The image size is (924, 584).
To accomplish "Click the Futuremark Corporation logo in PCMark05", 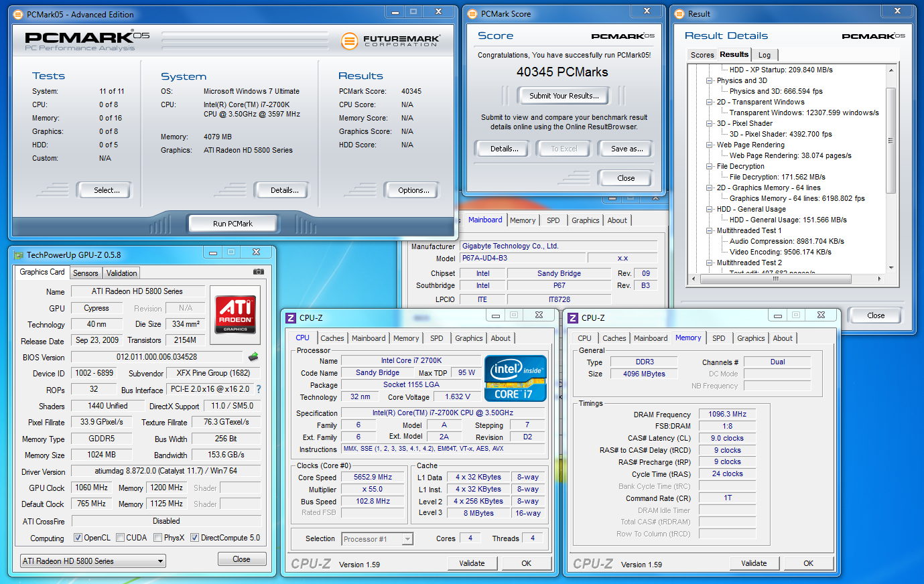I will point(390,41).
